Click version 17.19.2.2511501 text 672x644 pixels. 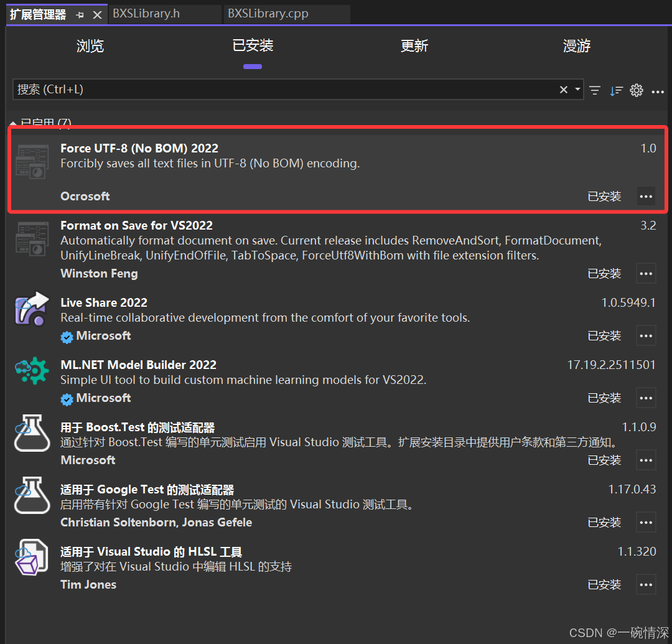pos(611,365)
